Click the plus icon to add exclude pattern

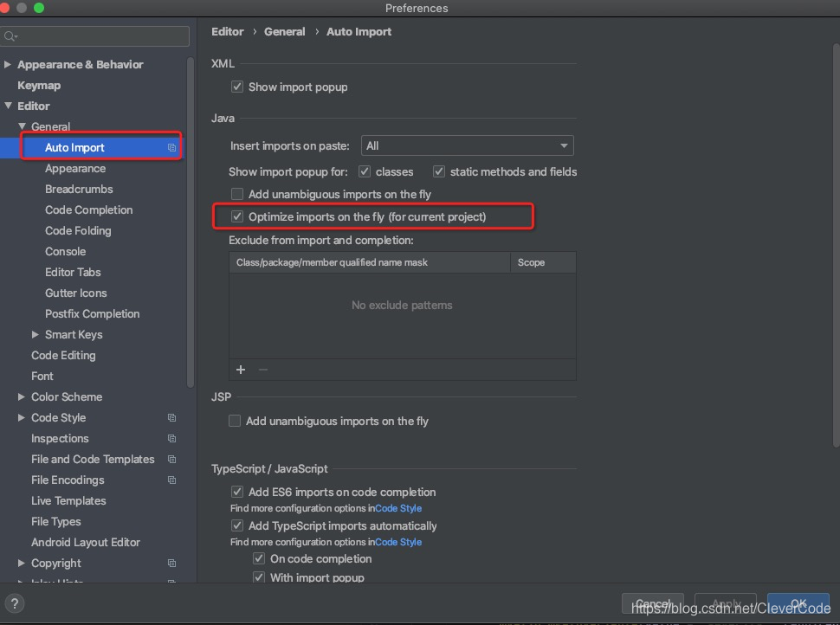[241, 370]
